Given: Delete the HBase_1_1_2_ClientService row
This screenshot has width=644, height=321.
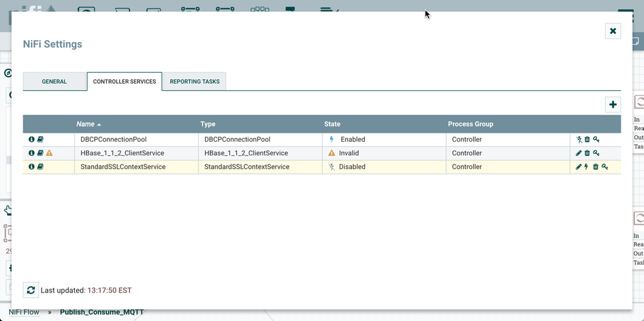Looking at the screenshot, I should [x=587, y=153].
